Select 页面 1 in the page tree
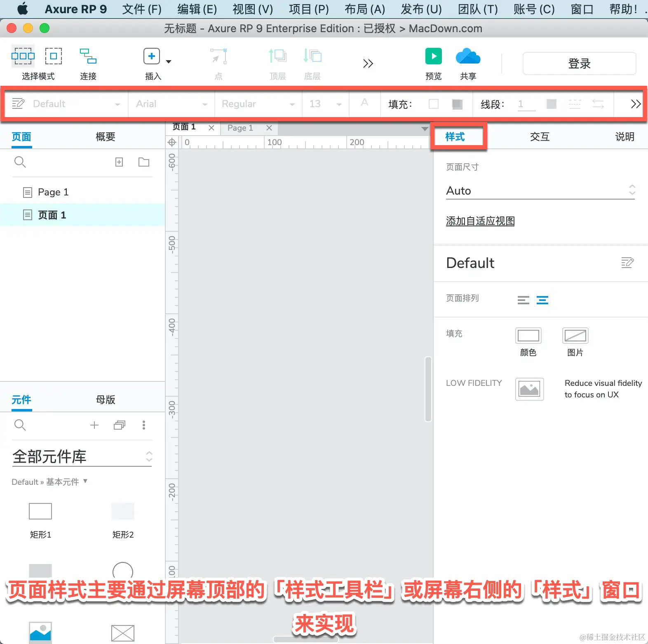Image resolution: width=648 pixels, height=644 pixels. [x=82, y=215]
